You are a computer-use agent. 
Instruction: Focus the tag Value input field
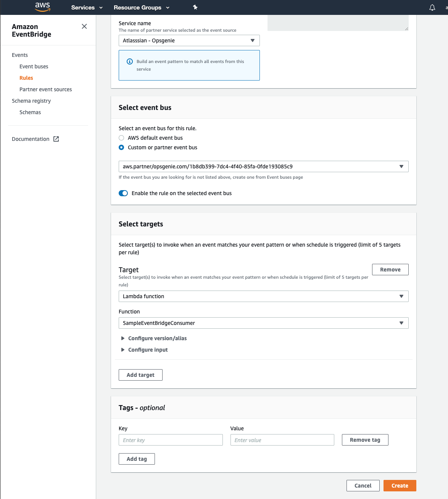[282, 440]
